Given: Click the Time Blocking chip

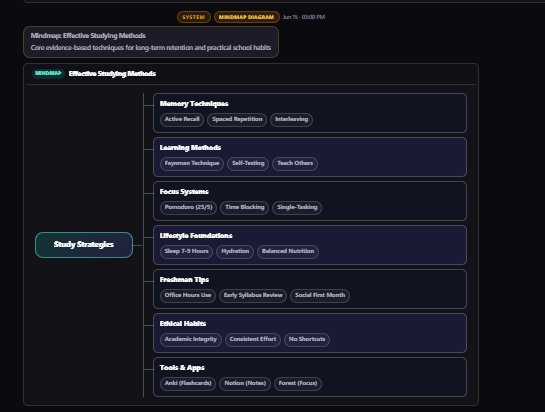Looking at the screenshot, I should click(244, 208).
